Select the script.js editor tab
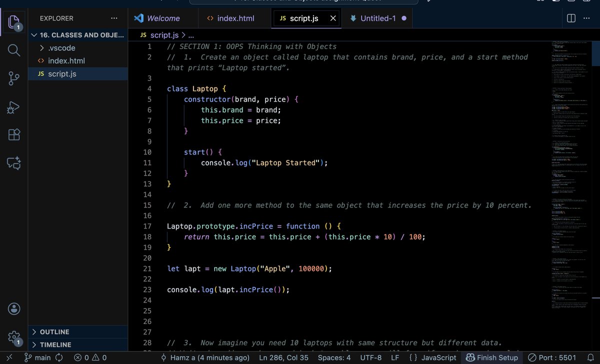 pos(305,18)
